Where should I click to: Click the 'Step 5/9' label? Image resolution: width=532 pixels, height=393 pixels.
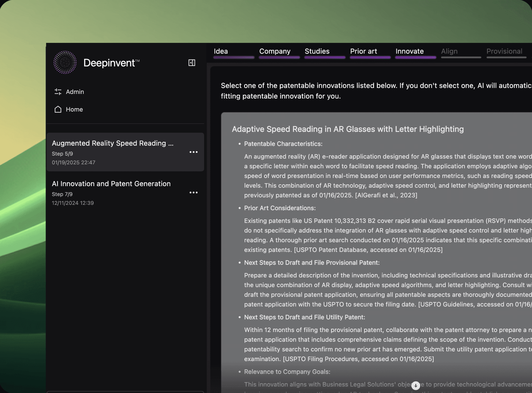[62, 154]
